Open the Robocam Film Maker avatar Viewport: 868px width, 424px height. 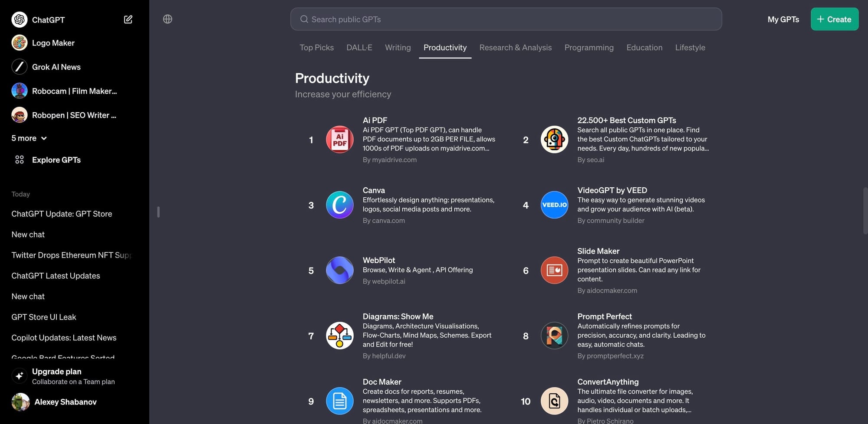(x=20, y=91)
